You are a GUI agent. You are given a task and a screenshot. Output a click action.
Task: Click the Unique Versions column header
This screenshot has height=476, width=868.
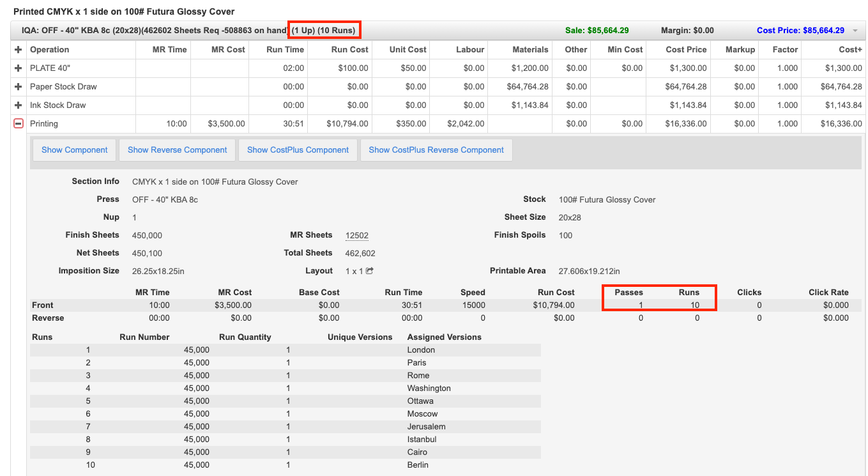point(360,337)
